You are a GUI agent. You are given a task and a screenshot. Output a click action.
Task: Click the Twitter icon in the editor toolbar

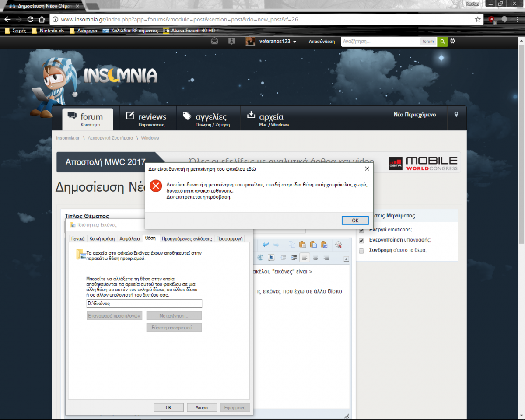tap(271, 258)
